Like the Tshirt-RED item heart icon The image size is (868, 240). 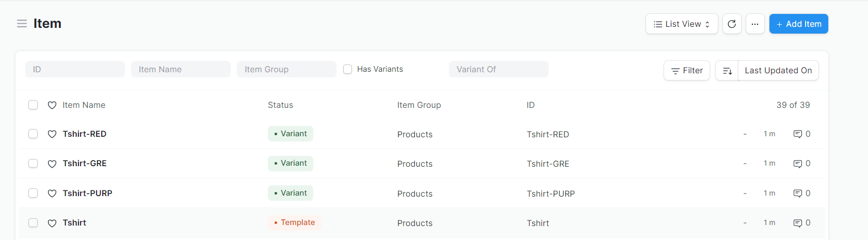pyautogui.click(x=52, y=134)
